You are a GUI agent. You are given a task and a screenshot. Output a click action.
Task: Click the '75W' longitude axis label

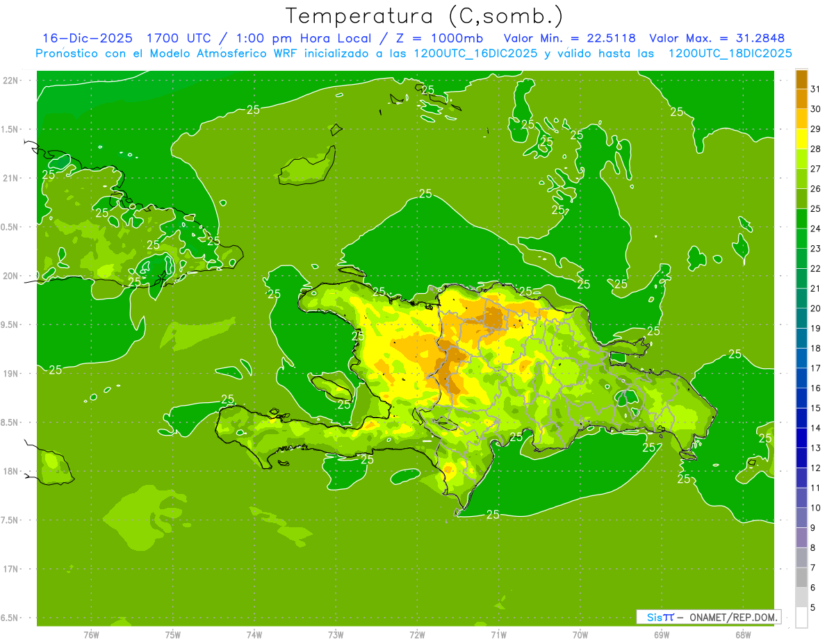click(x=173, y=635)
